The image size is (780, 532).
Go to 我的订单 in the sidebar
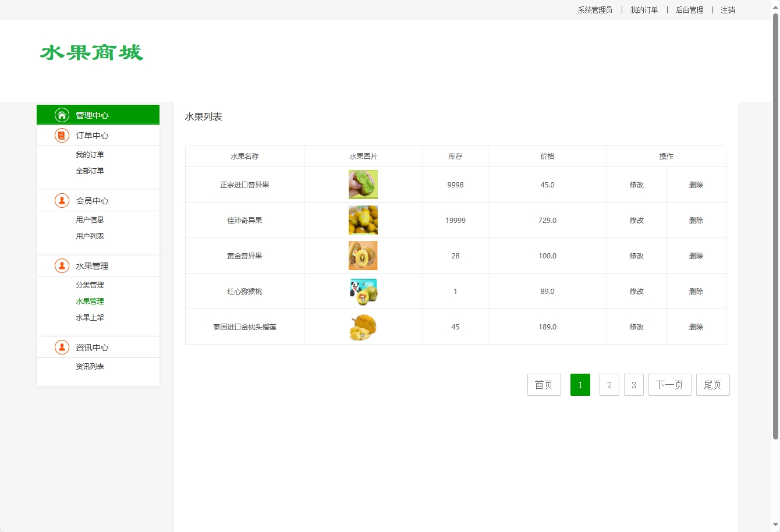(90, 154)
